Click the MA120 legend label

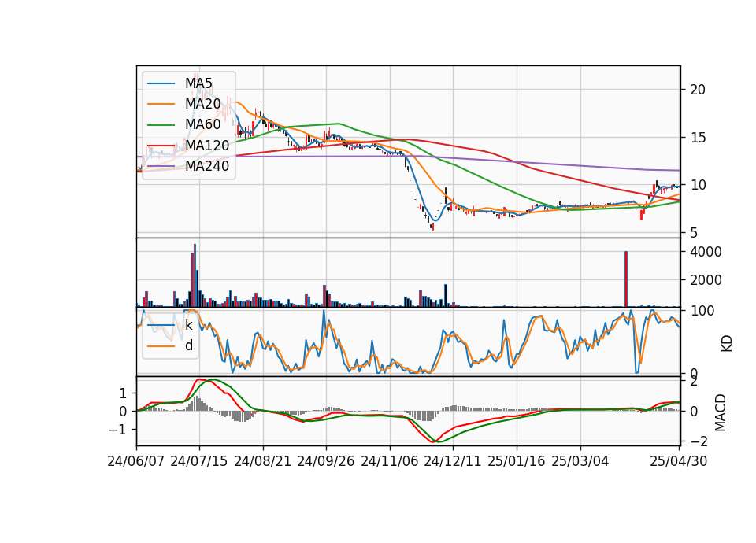207,146
